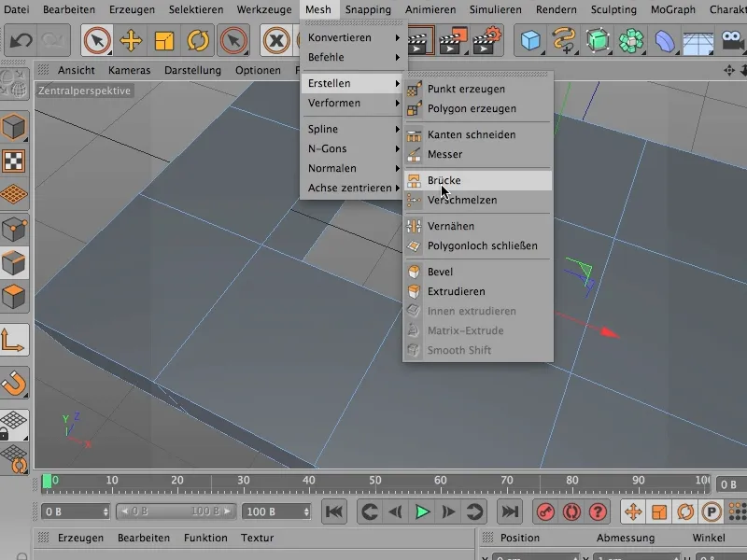
Task: Click the 100 B end frame field
Action: coord(276,511)
